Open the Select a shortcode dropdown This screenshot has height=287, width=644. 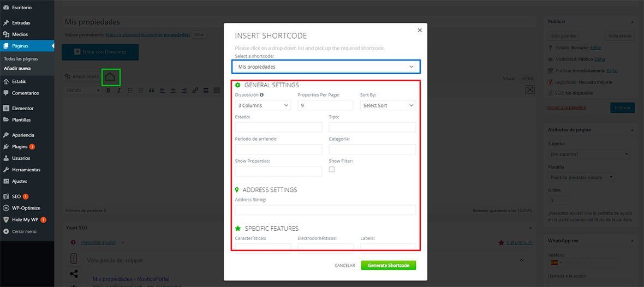pos(326,67)
